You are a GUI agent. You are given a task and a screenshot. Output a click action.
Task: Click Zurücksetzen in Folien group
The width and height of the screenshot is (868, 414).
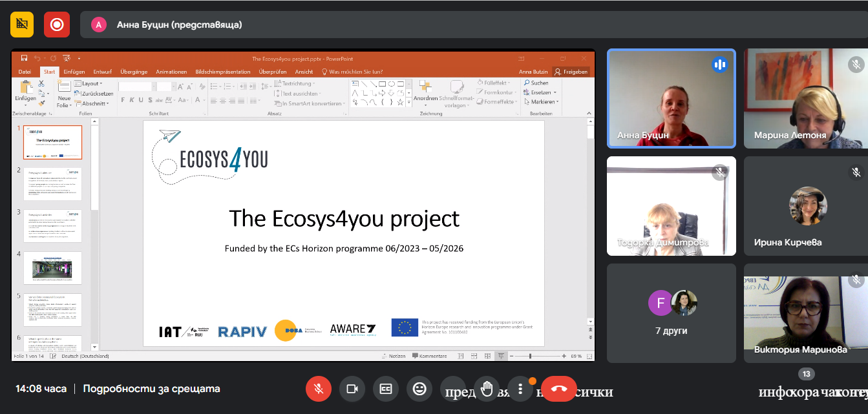94,94
